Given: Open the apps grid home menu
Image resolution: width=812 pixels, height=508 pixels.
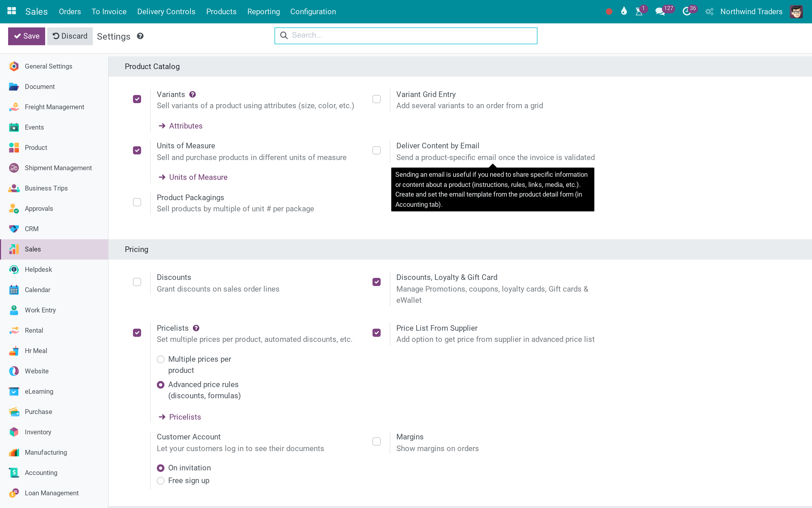Looking at the screenshot, I should pyautogui.click(x=12, y=11).
